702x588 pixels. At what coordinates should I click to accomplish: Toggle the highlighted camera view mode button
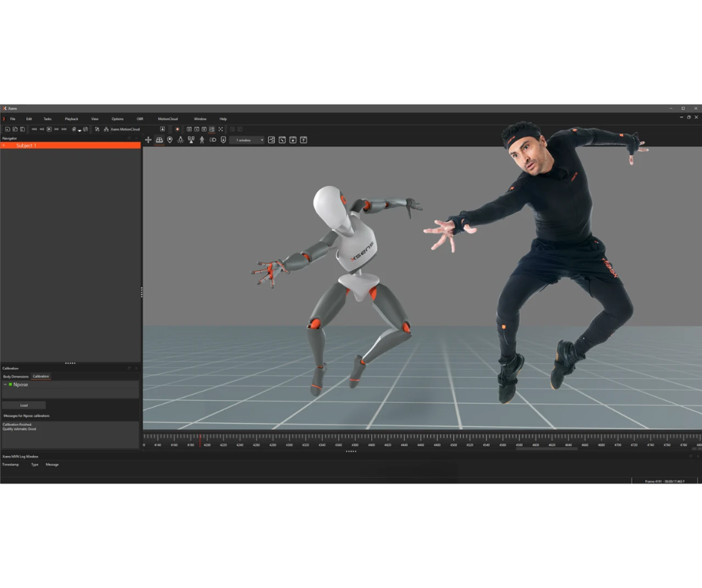[x=211, y=128]
